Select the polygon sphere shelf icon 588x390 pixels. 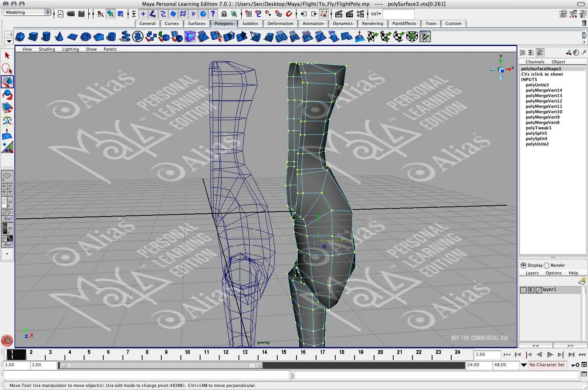coord(20,37)
